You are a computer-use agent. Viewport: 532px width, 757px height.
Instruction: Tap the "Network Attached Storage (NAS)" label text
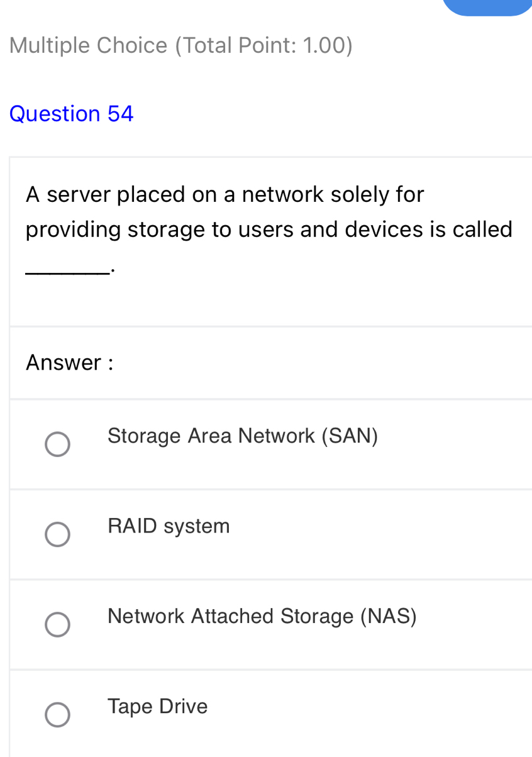click(x=262, y=616)
